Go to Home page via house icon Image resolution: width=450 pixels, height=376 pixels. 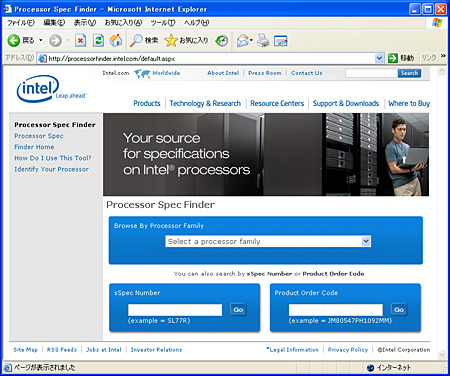click(116, 41)
